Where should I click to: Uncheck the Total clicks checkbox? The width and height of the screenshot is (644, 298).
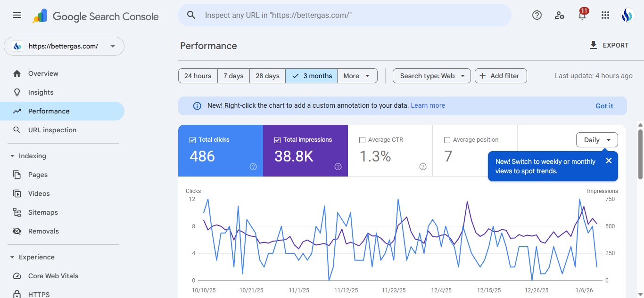pyautogui.click(x=192, y=140)
